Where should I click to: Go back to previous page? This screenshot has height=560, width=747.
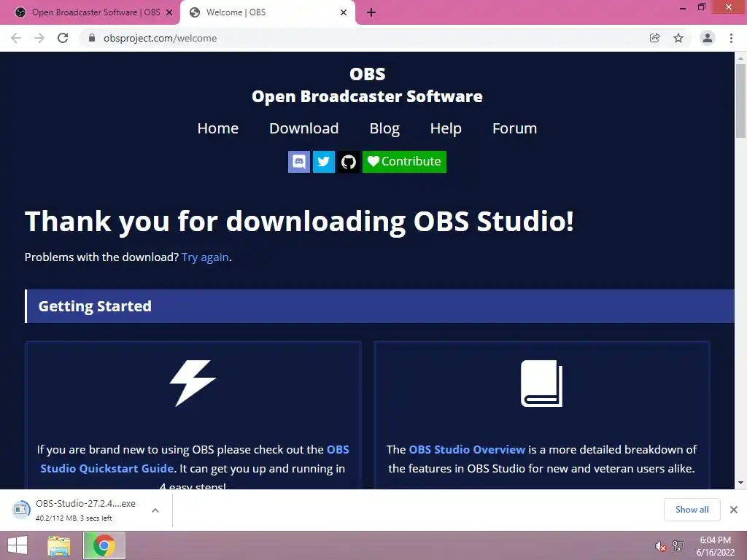[16, 38]
